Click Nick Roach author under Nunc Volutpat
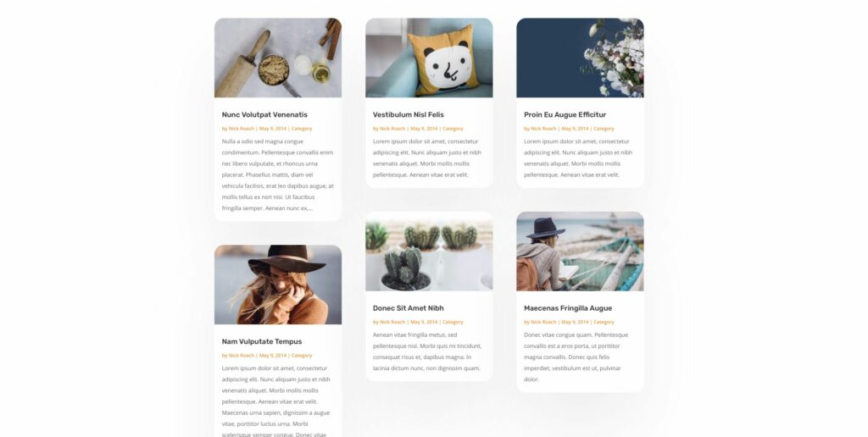 [242, 129]
